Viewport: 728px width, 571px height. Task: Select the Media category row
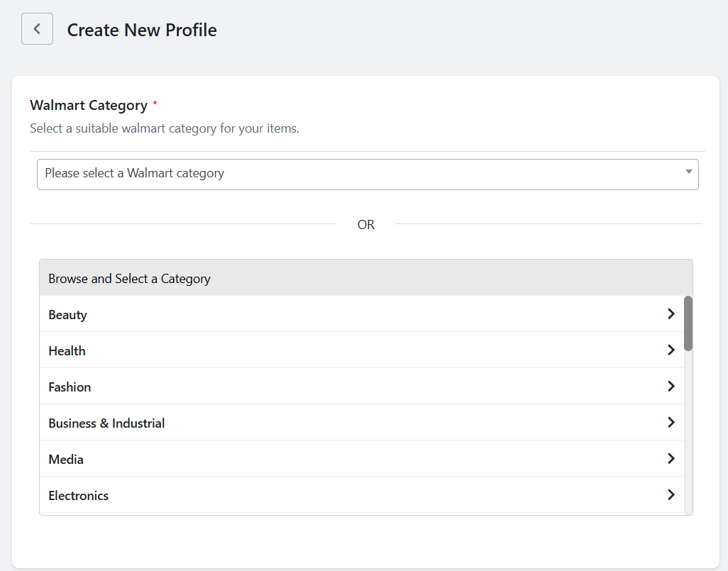pyautogui.click(x=362, y=459)
